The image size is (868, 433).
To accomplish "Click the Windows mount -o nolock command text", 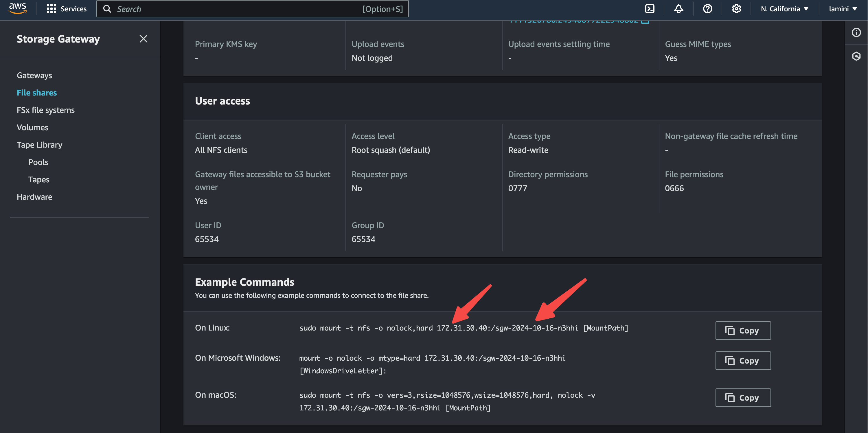I will pyautogui.click(x=432, y=364).
